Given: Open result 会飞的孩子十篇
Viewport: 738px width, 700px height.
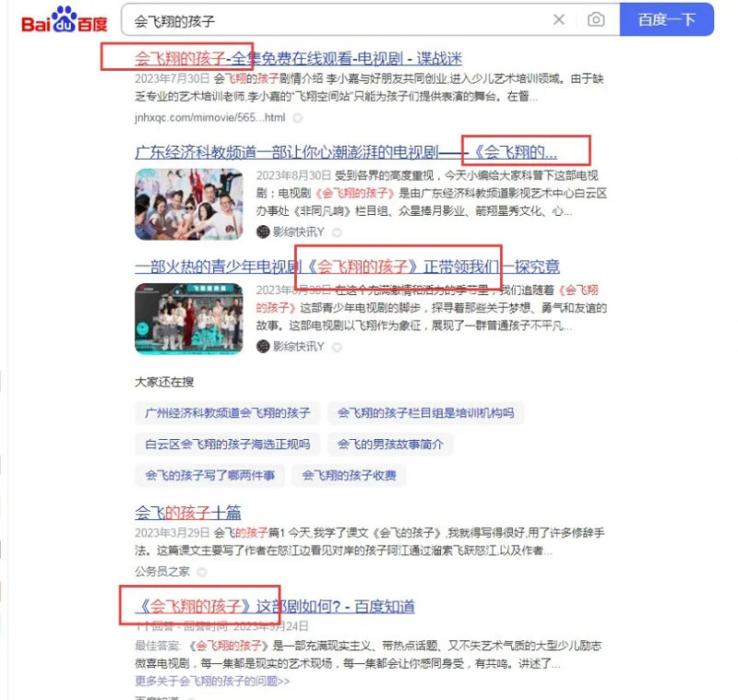Looking at the screenshot, I should click(188, 513).
